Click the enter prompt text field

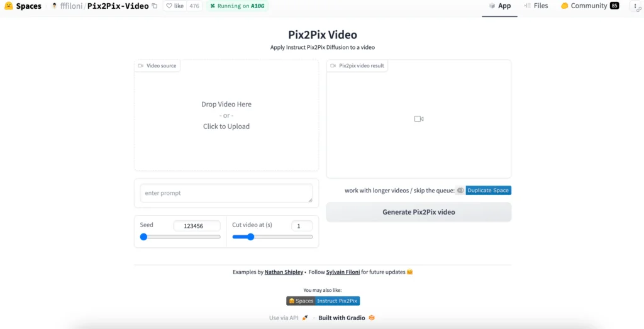(226, 193)
